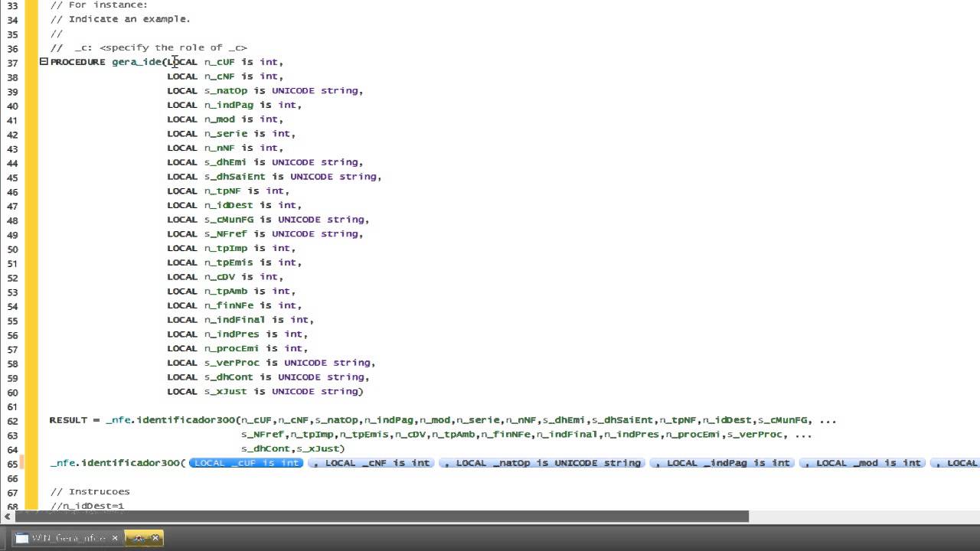The height and width of the screenshot is (551, 980).
Task: Click n_indFinal in the line 55 declaration
Action: pyautogui.click(x=235, y=320)
